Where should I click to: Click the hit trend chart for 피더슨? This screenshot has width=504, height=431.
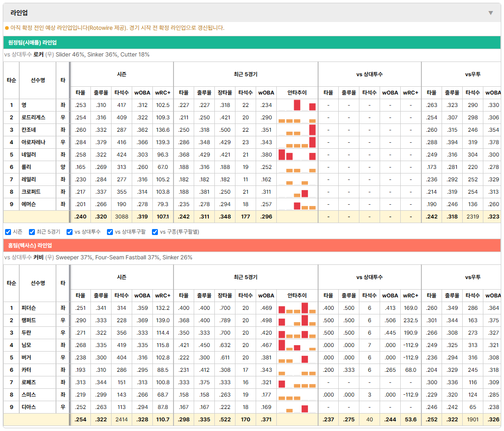tap(297, 308)
